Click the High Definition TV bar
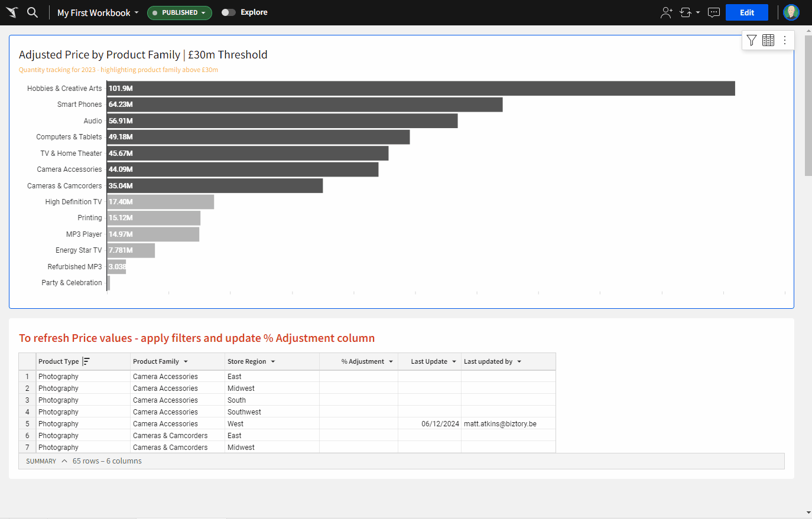This screenshot has height=519, width=812. 160,202
